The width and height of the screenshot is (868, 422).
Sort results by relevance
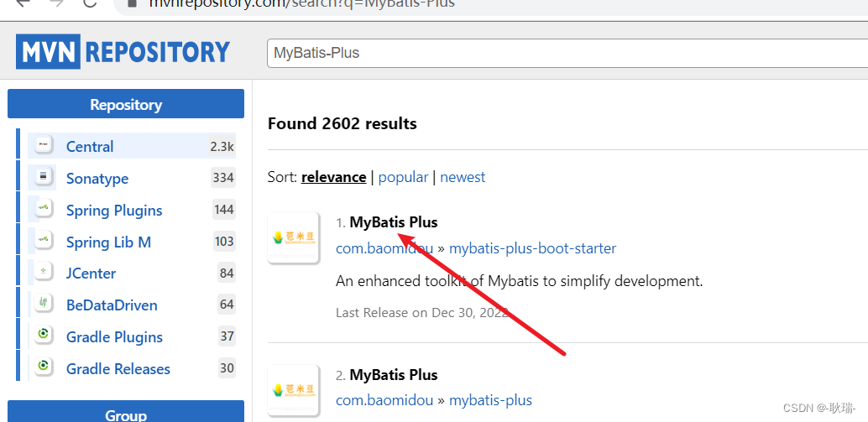pyautogui.click(x=333, y=177)
